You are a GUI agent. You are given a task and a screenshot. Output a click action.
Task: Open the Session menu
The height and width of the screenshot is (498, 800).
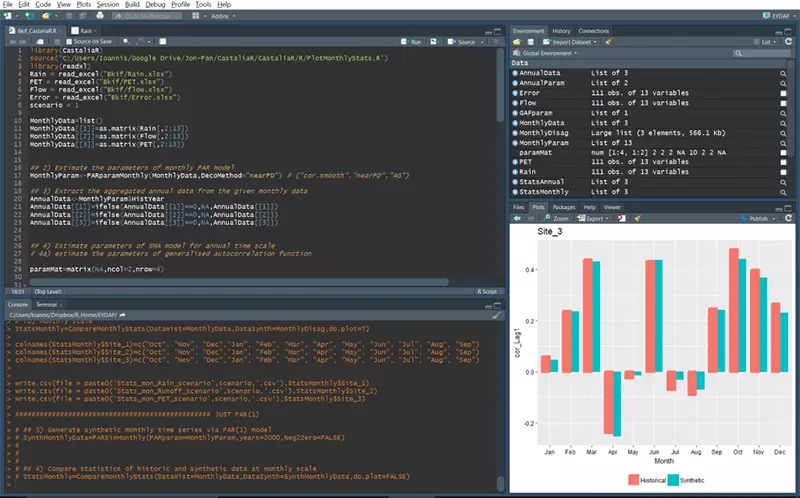[x=107, y=5]
